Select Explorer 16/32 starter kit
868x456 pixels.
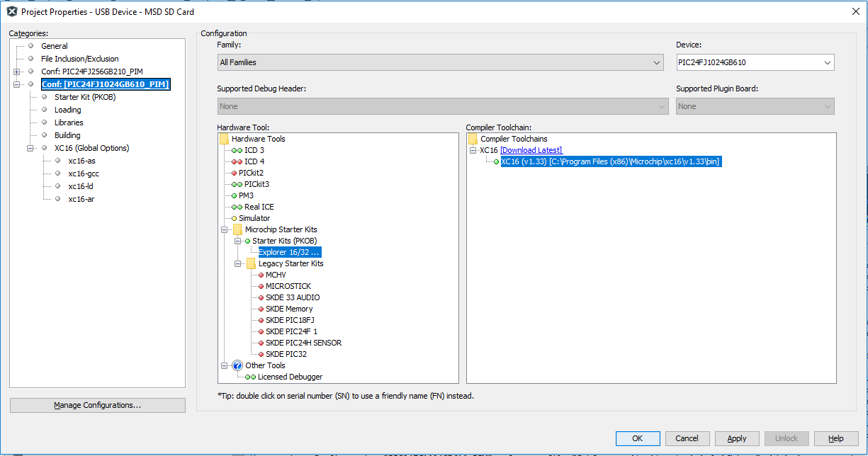[289, 252]
